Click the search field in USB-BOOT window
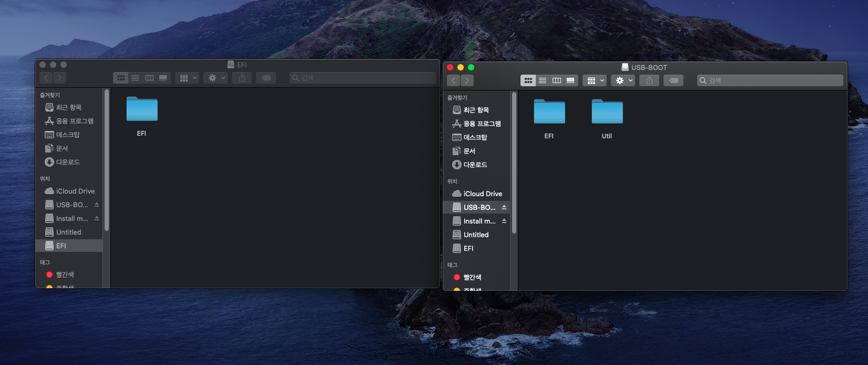 [770, 80]
